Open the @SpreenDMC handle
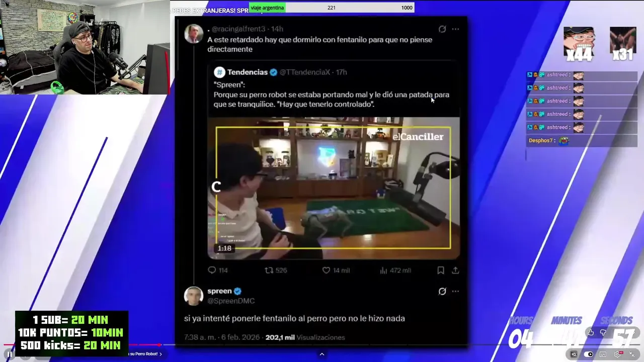 pyautogui.click(x=231, y=301)
